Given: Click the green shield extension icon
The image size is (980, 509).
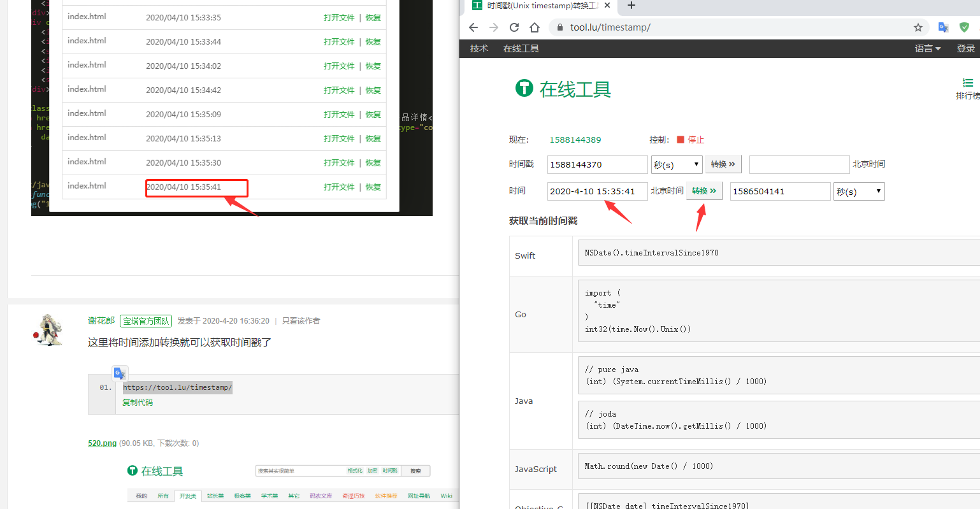Looking at the screenshot, I should click(x=964, y=27).
